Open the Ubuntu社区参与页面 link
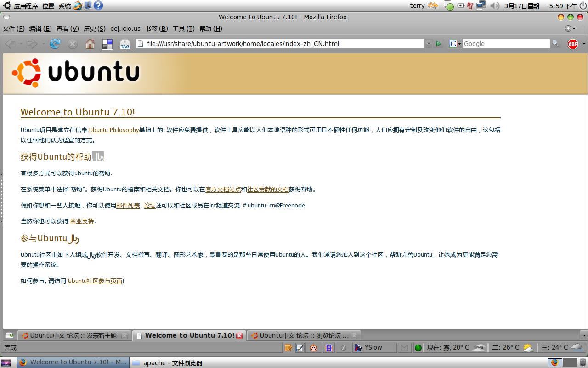This screenshot has width=588, height=368. coord(95,281)
